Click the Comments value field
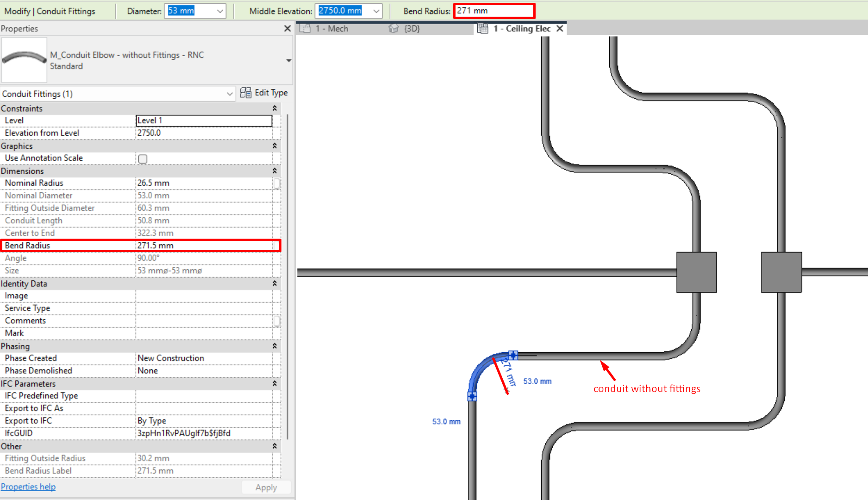This screenshot has height=500, width=868. [204, 321]
